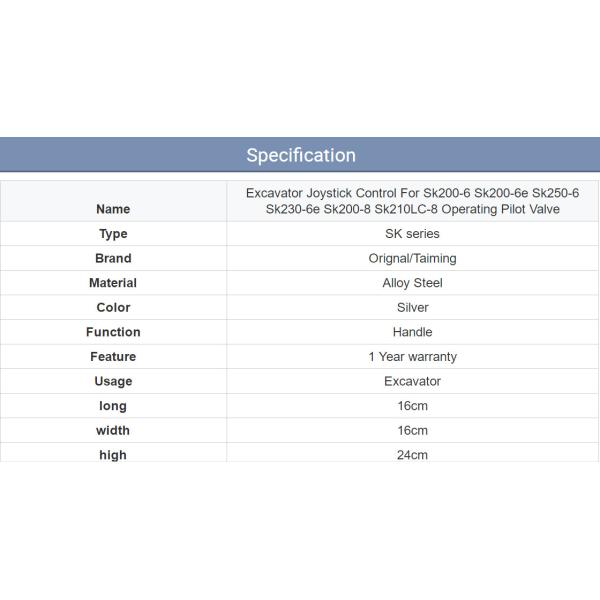Image resolution: width=600 pixels, height=600 pixels.
Task: Click the Silver color value
Action: pyautogui.click(x=412, y=307)
